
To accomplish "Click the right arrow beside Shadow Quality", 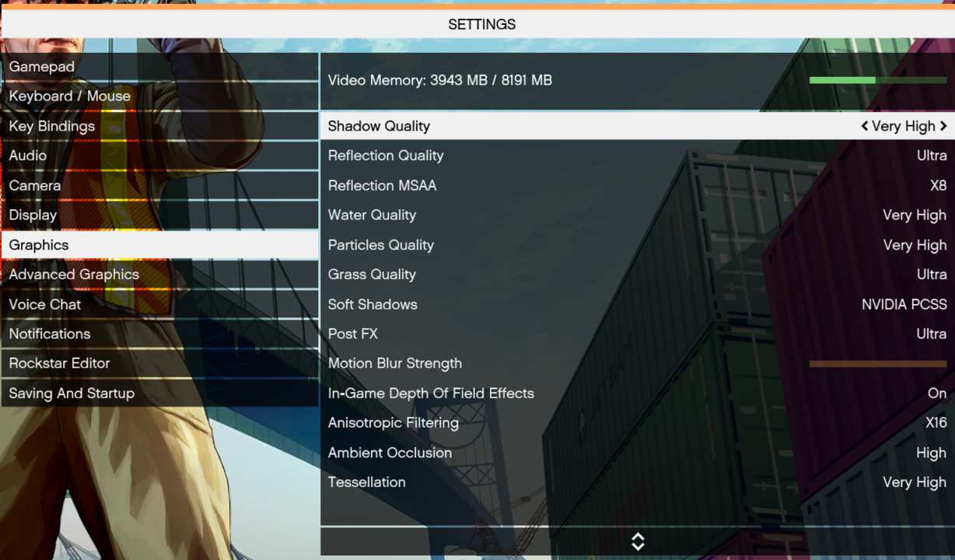I will [x=943, y=126].
